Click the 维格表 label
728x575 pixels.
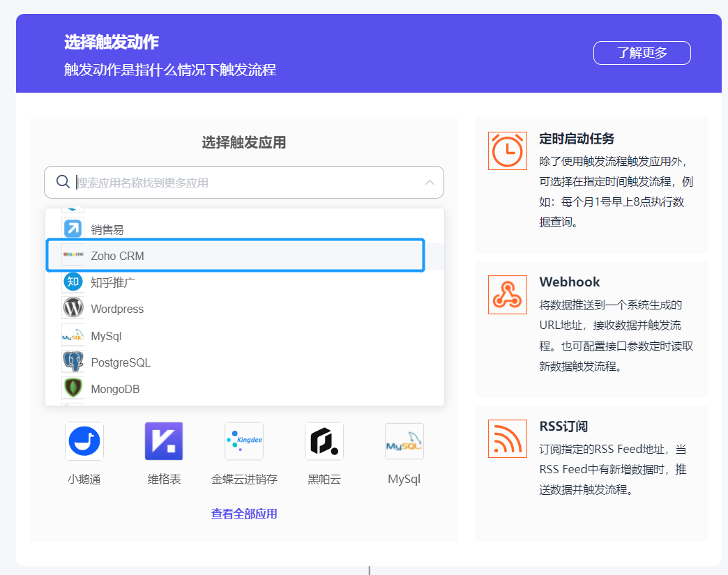coord(164,479)
